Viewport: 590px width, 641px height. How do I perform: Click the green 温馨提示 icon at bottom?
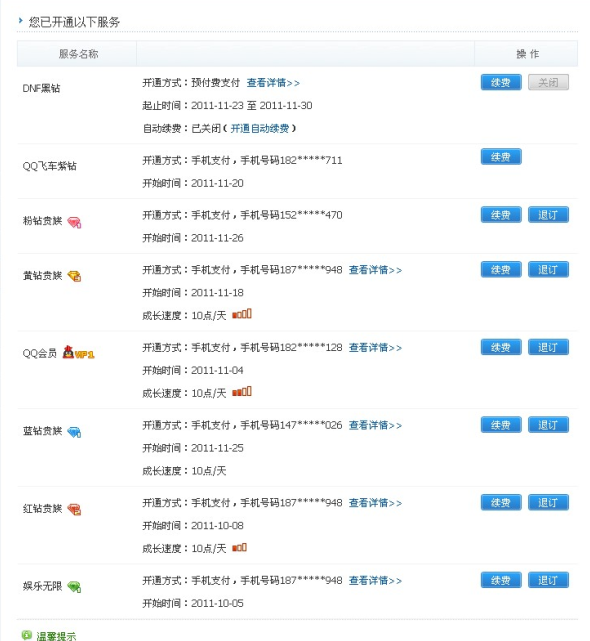[27, 635]
